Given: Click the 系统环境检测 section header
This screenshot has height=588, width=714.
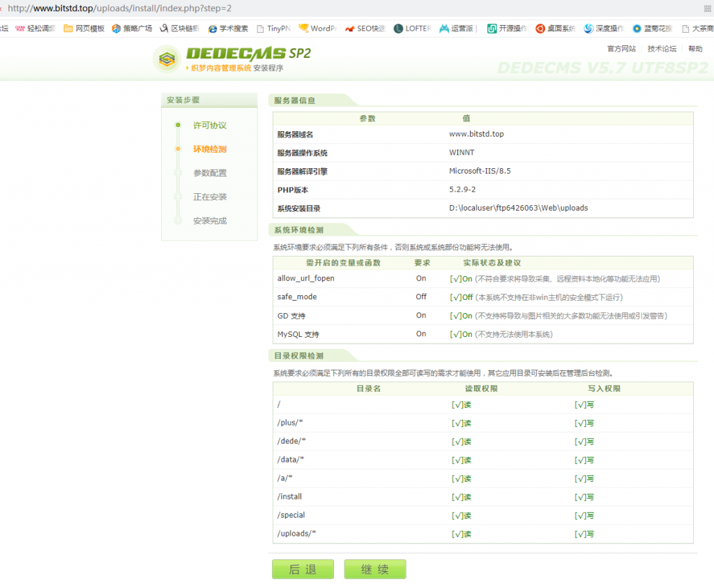Looking at the screenshot, I should pyautogui.click(x=298, y=230).
